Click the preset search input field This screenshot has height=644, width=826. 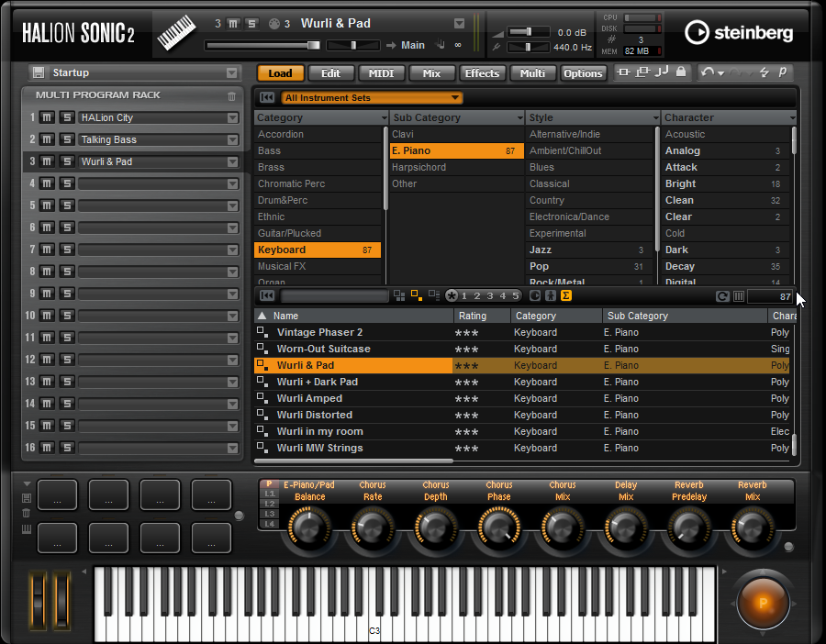334,296
